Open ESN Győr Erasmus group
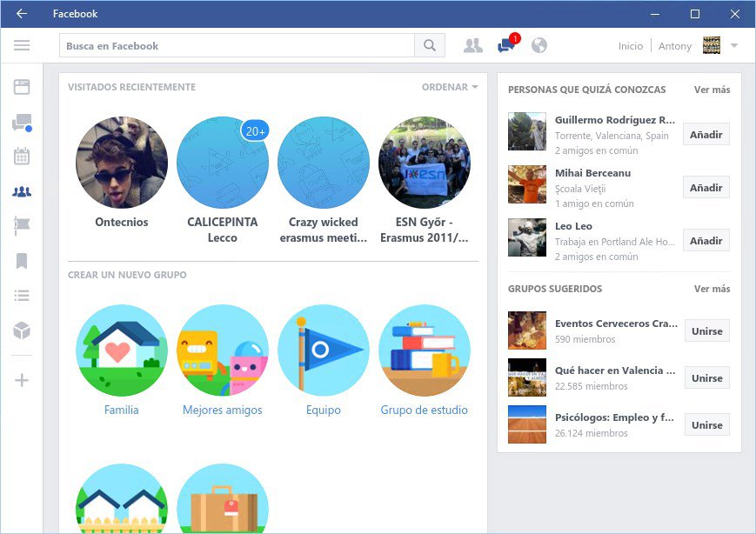Screen dimensions: 756x534 pos(425,163)
